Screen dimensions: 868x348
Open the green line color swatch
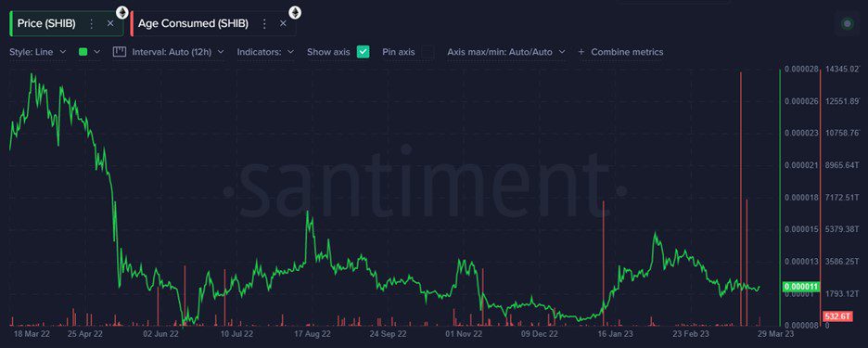(x=89, y=52)
